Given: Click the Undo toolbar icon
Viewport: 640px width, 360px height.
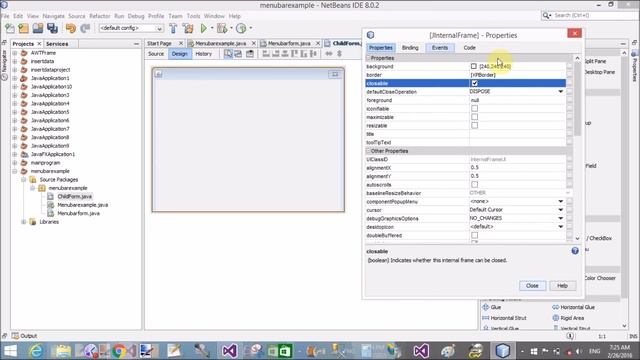Looking at the screenshot, I should click(x=71, y=28).
